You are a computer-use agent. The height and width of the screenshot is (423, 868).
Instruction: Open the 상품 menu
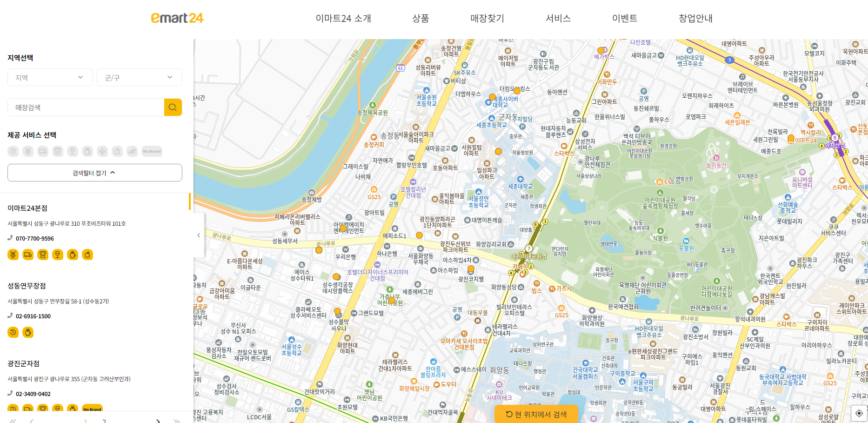[421, 18]
